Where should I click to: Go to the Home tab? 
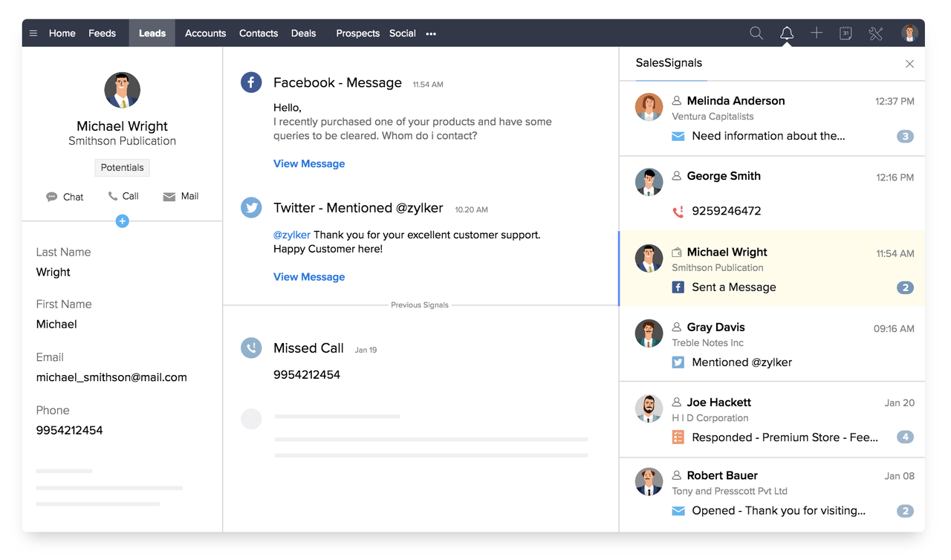pyautogui.click(x=62, y=33)
